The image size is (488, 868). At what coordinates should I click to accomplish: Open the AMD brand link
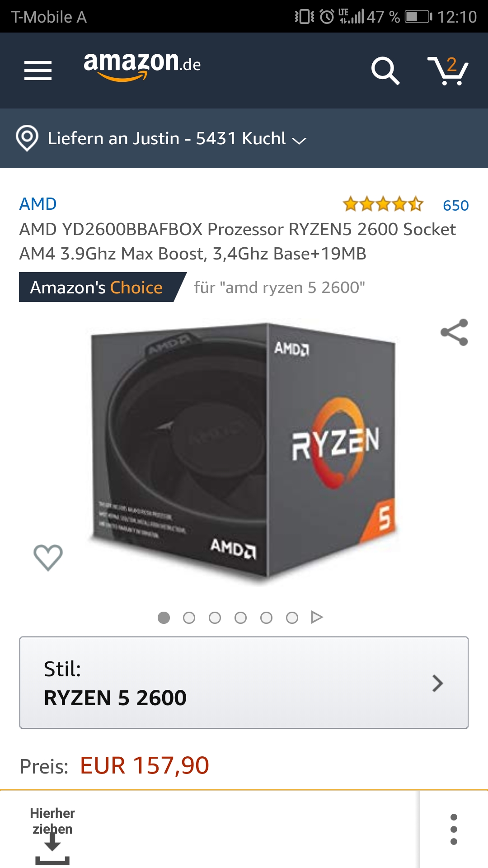(x=38, y=204)
